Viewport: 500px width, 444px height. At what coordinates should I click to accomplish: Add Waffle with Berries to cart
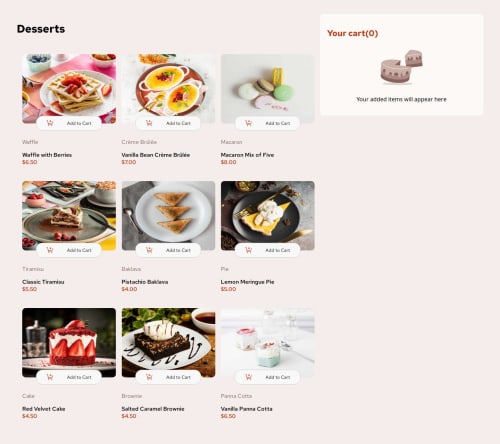[x=69, y=123]
